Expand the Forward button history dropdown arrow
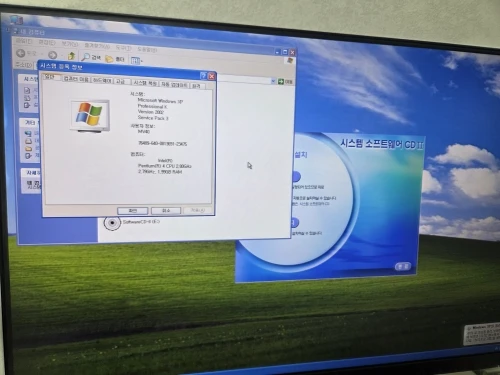Viewport: 500px width, 375px height. tap(62, 55)
